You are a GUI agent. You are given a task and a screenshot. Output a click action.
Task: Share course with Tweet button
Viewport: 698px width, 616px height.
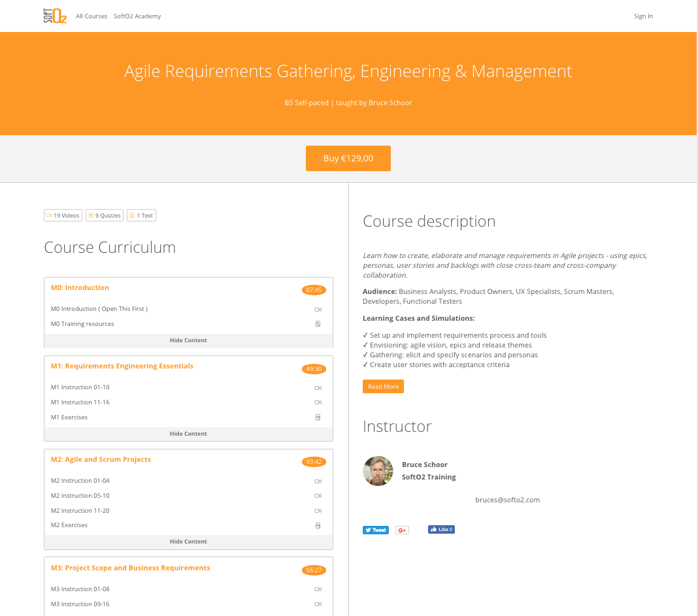(376, 530)
